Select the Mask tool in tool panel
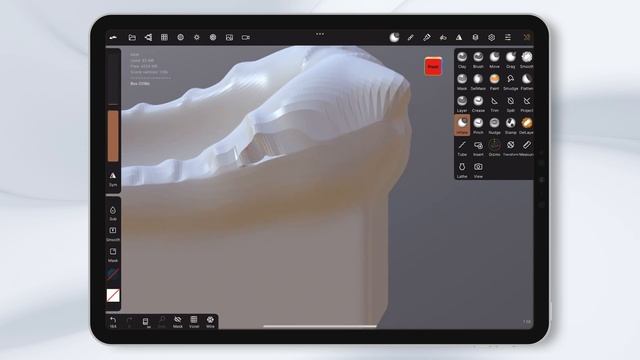The width and height of the screenshot is (640, 360). (x=462, y=82)
